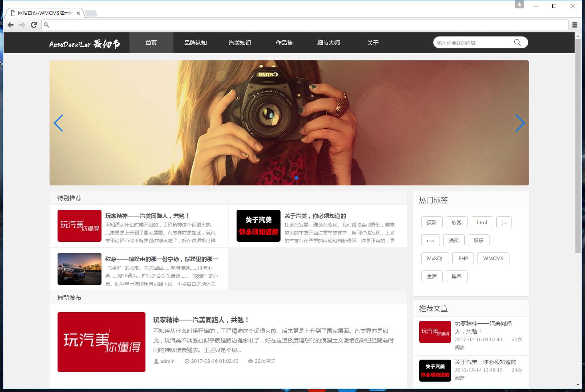The image size is (585, 392).
Task: Open the 致意——喧哗中的那一份宁静 article title
Action: (x=162, y=259)
